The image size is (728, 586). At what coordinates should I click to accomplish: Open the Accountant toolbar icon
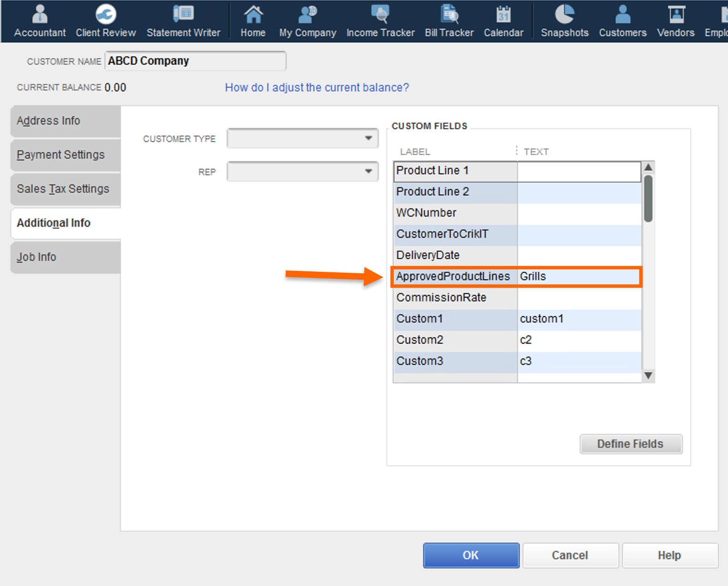click(40, 21)
